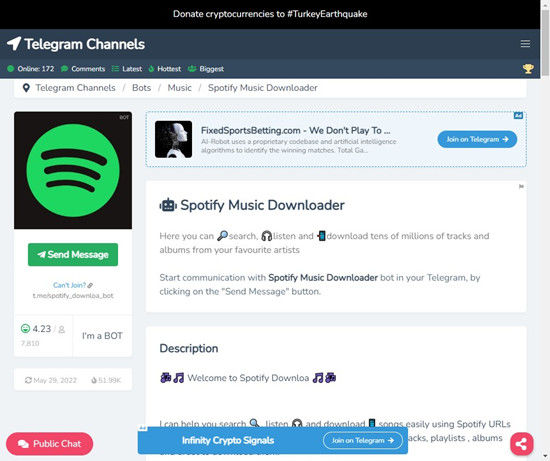Open the Biggest channels list

(206, 69)
